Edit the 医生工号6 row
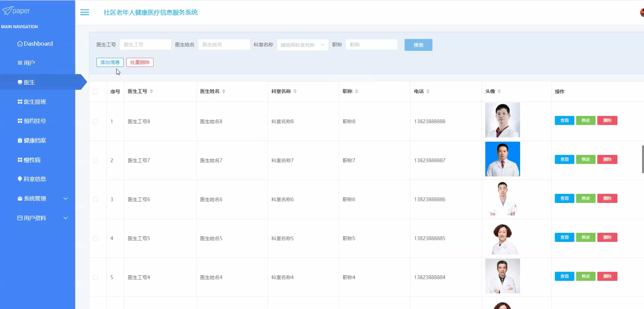 586,198
